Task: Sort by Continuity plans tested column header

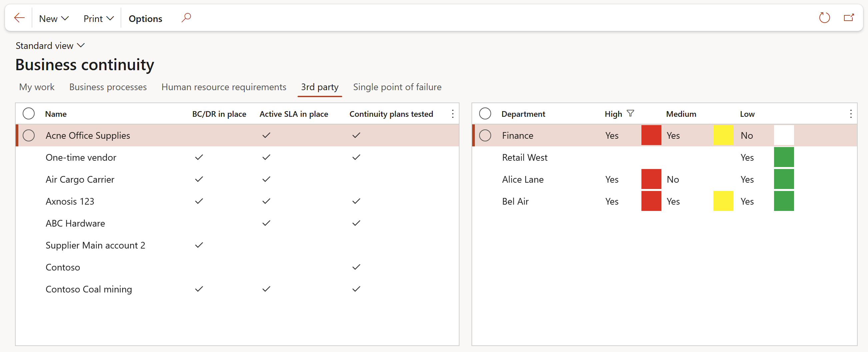Action: 391,114
